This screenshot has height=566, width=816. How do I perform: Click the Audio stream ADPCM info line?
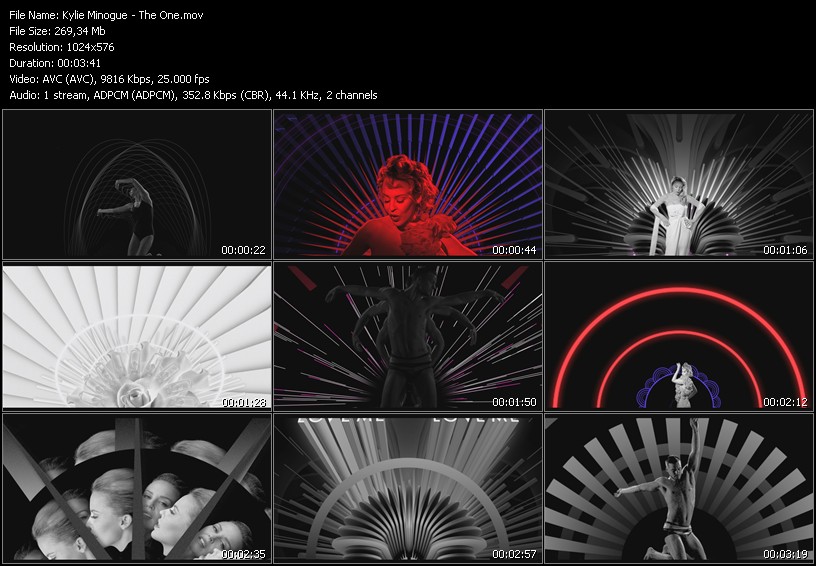pyautogui.click(x=193, y=95)
